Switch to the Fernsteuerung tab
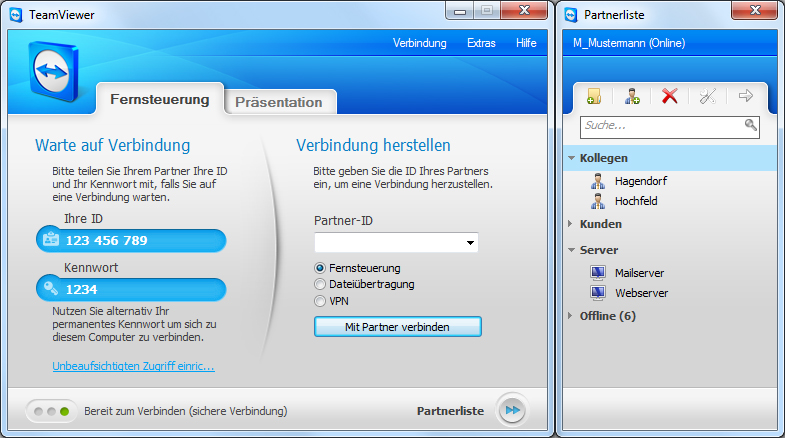785x438 pixels. pos(160,99)
